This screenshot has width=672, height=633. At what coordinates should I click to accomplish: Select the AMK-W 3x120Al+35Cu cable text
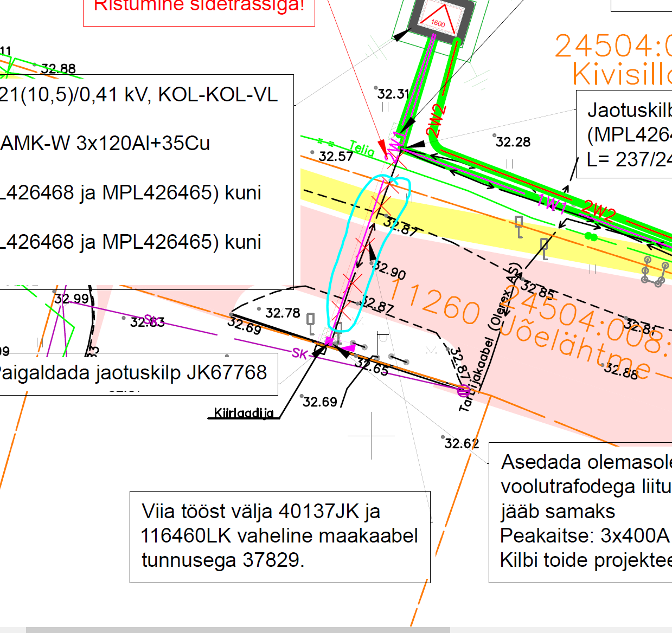click(x=105, y=143)
